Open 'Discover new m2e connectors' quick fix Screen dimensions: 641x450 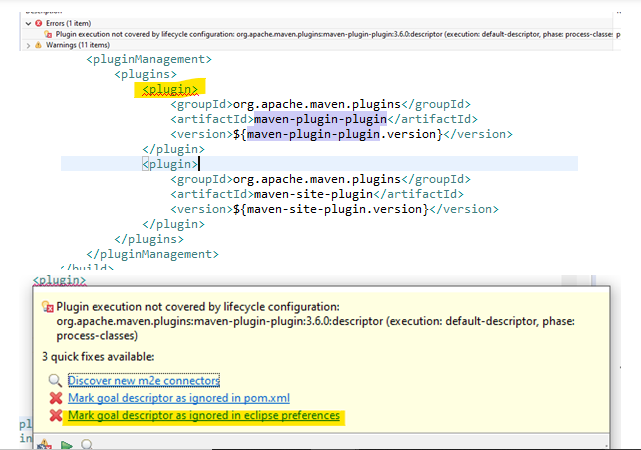(x=143, y=381)
